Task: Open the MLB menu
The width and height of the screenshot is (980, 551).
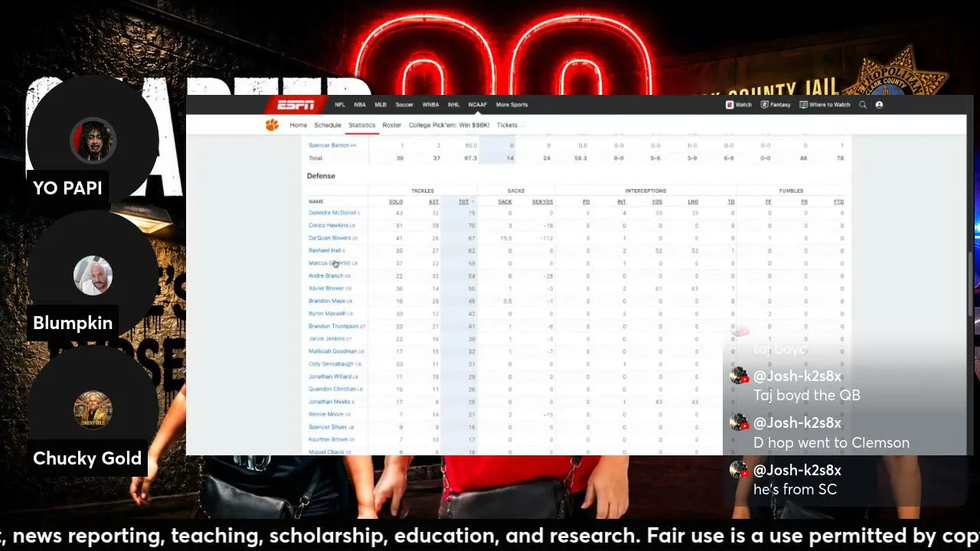Action: [381, 105]
